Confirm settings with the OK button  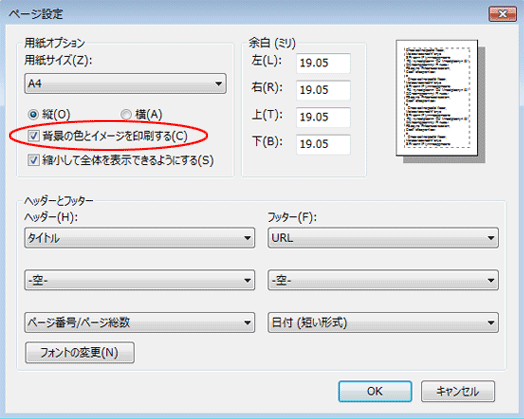pyautogui.click(x=375, y=391)
